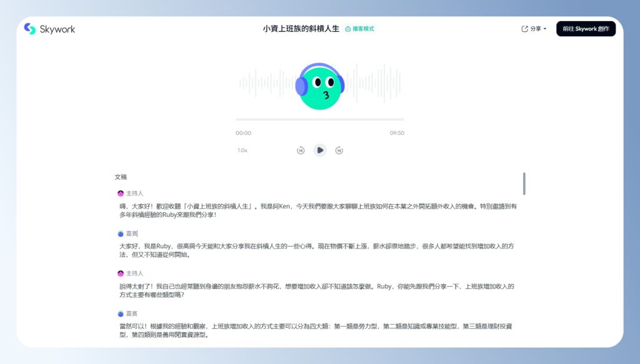Click the audio progress bar

[x=320, y=120]
